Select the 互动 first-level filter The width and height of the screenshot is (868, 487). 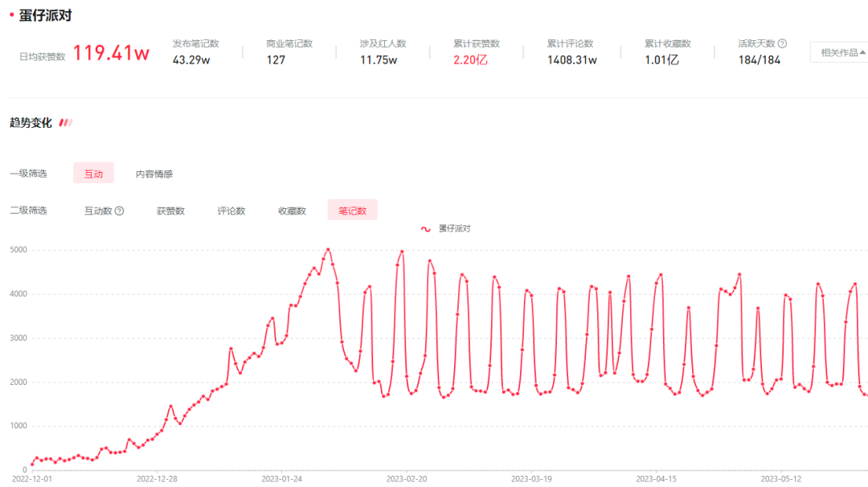coord(93,174)
